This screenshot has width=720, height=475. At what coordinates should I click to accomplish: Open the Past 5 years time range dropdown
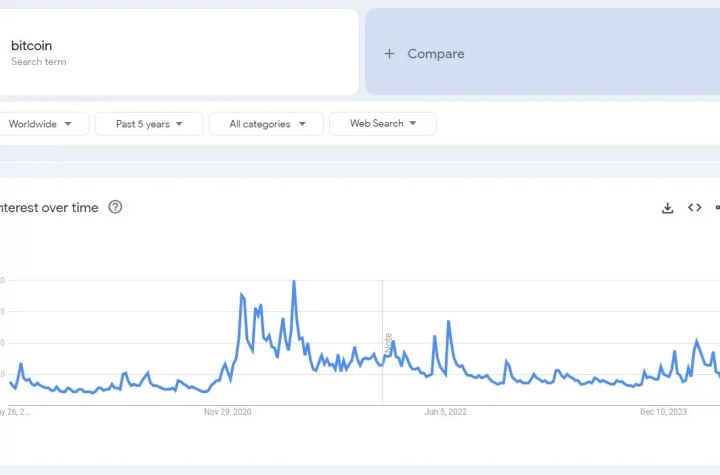pyautogui.click(x=148, y=124)
